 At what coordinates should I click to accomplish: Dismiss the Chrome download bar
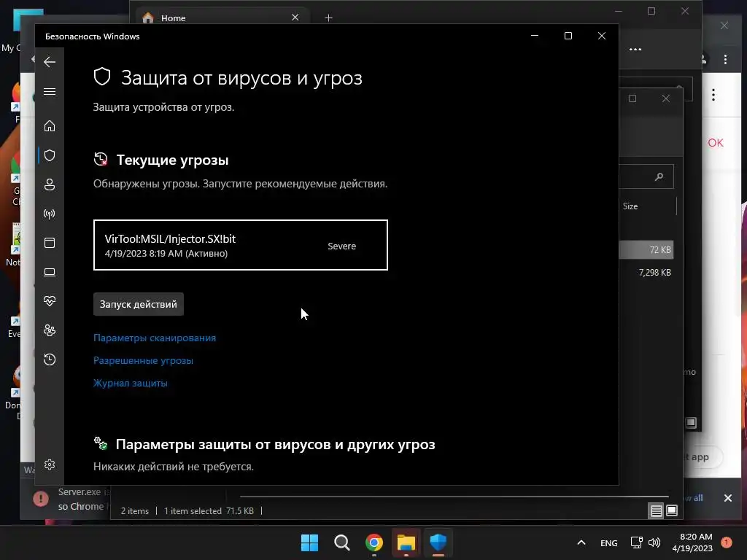click(x=728, y=498)
